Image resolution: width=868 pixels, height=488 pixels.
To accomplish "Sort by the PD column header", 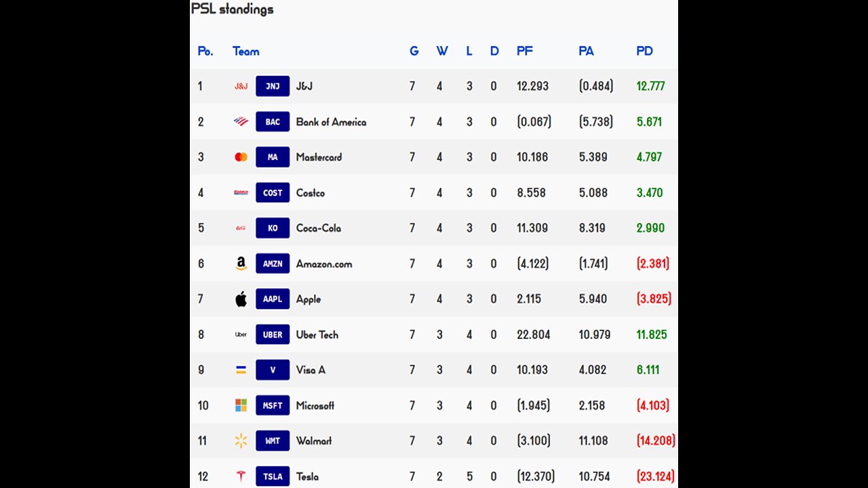I will [x=644, y=51].
